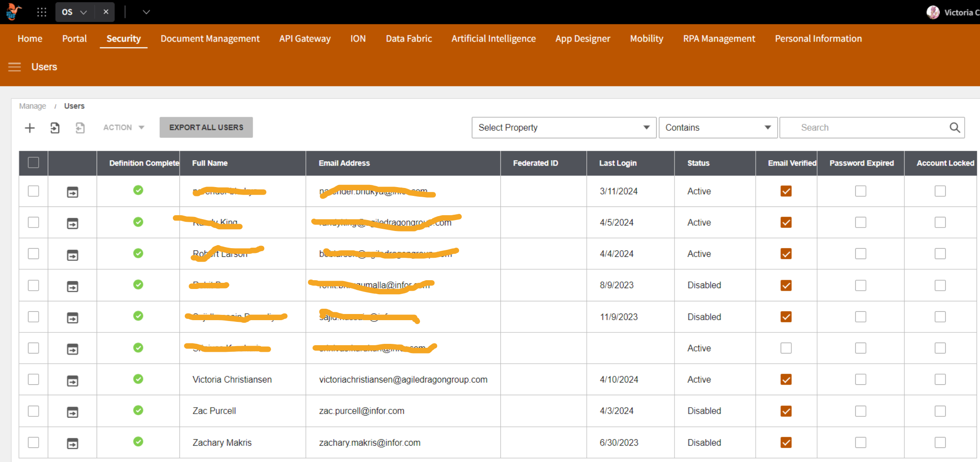The image size is (980, 462).
Task: Toggle Account Locked for Victoria Christiansen
Action: [940, 379]
